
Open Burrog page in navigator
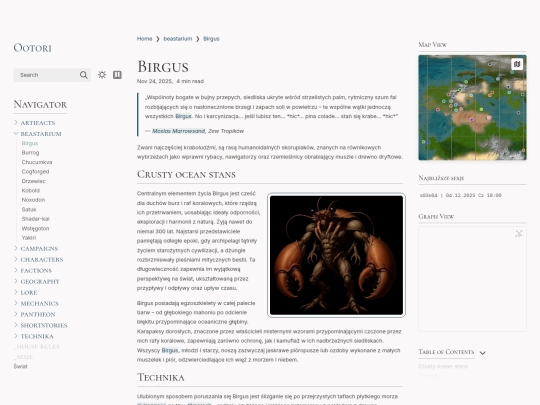tap(30, 153)
